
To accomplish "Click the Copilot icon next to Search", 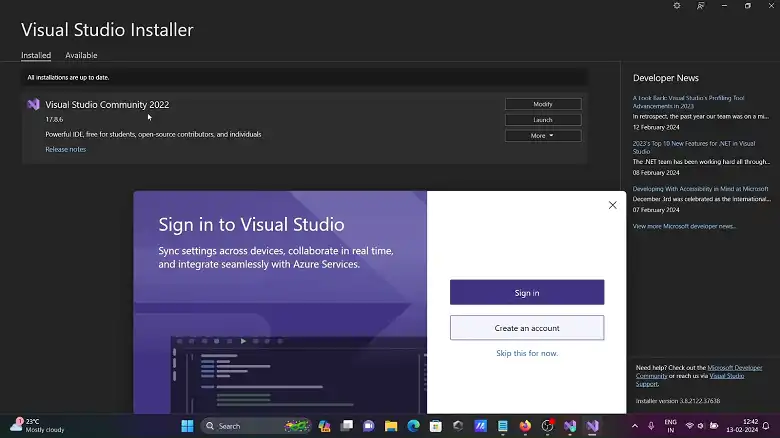I will [x=324, y=426].
